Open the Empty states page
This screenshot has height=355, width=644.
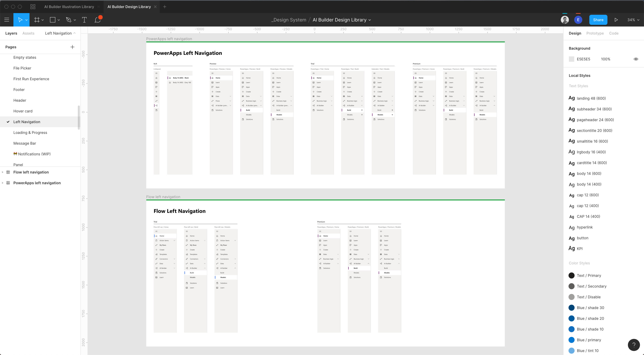[x=25, y=57]
